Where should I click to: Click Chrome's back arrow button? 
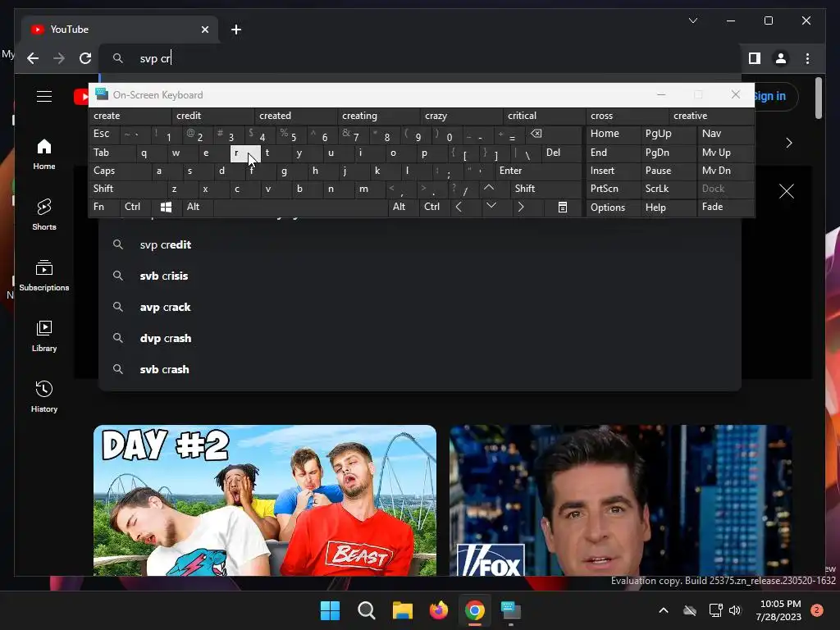point(33,58)
